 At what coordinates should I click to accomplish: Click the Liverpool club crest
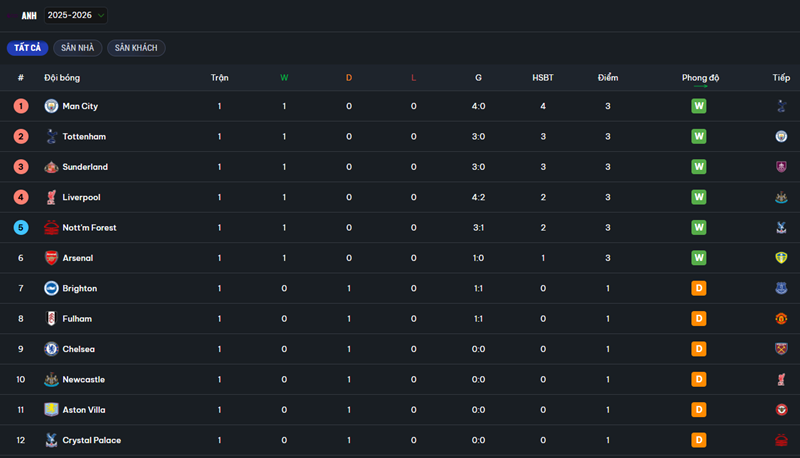[x=51, y=197]
